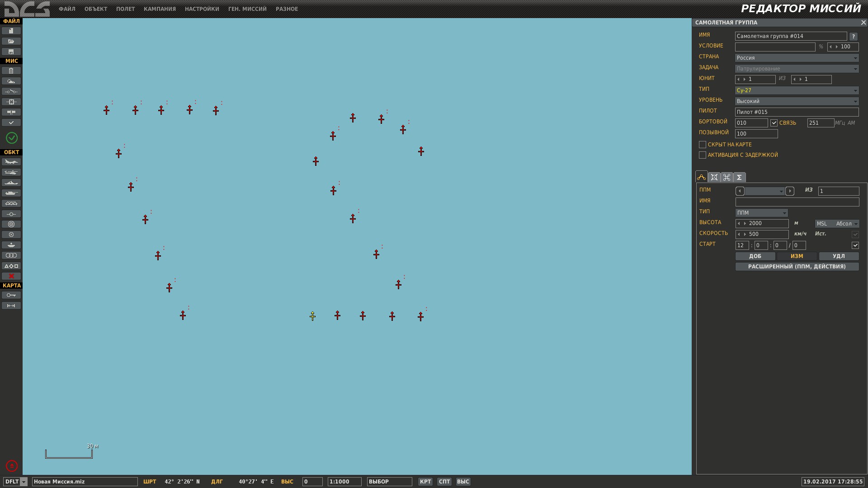Select the airplane group placement tool
868x488 pixels.
click(11, 162)
